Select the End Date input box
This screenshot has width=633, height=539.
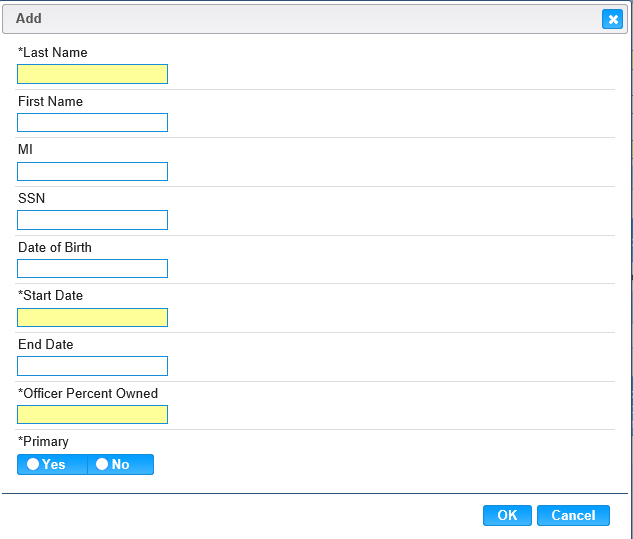click(x=92, y=365)
